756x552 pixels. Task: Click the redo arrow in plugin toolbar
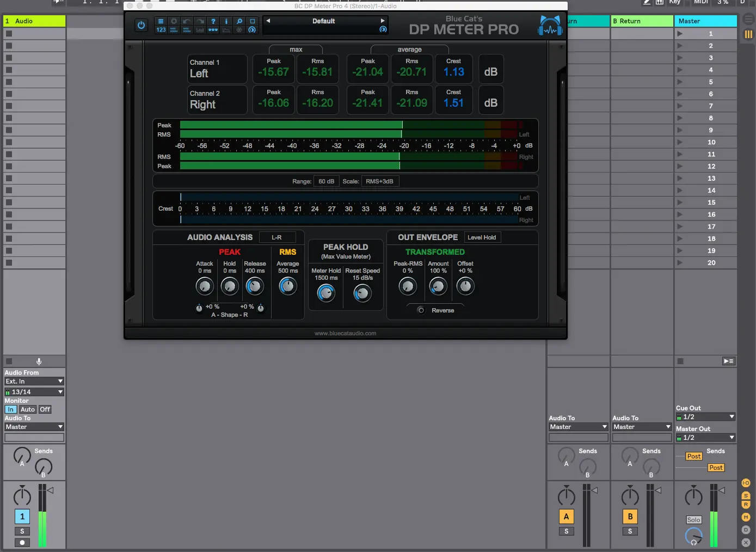(200, 21)
